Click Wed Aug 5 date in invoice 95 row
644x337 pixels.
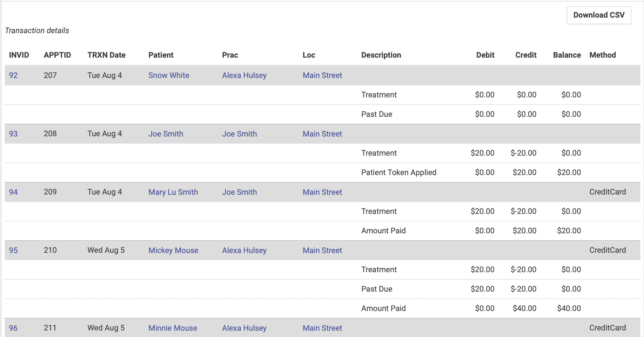[106, 250]
